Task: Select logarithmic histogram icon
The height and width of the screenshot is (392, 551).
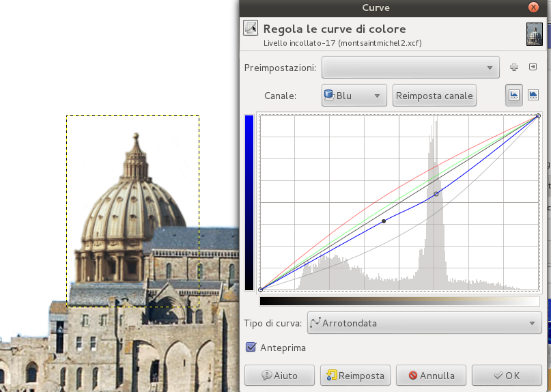Action: click(x=533, y=95)
